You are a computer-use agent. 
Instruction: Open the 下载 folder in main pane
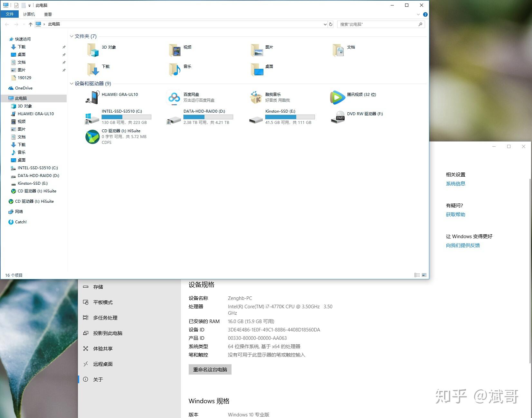click(x=93, y=70)
